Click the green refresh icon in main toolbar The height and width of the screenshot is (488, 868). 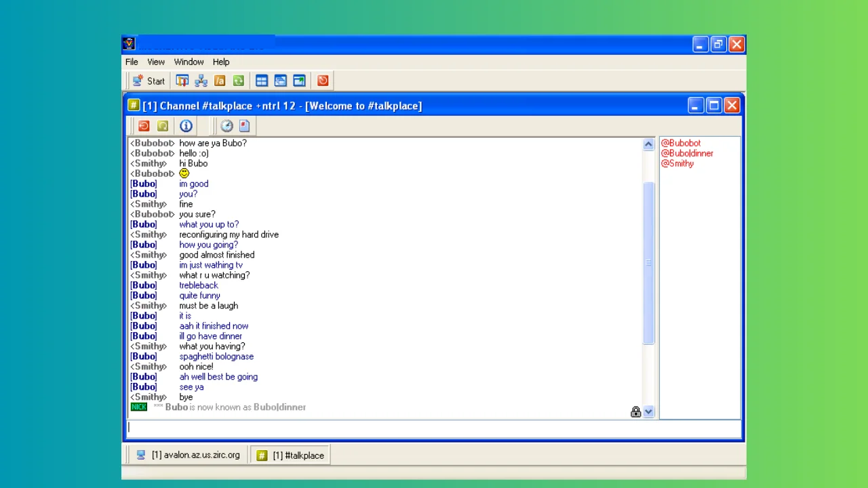click(238, 81)
